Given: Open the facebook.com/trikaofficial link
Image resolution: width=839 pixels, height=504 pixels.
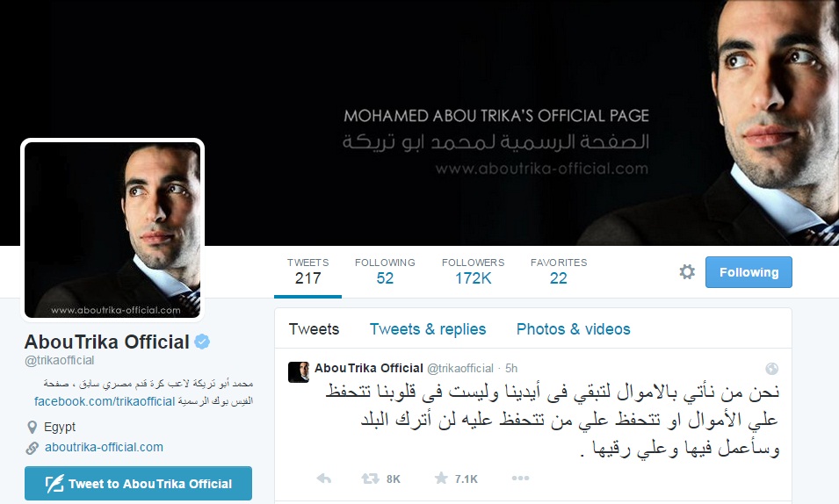Looking at the screenshot, I should click(x=105, y=401).
